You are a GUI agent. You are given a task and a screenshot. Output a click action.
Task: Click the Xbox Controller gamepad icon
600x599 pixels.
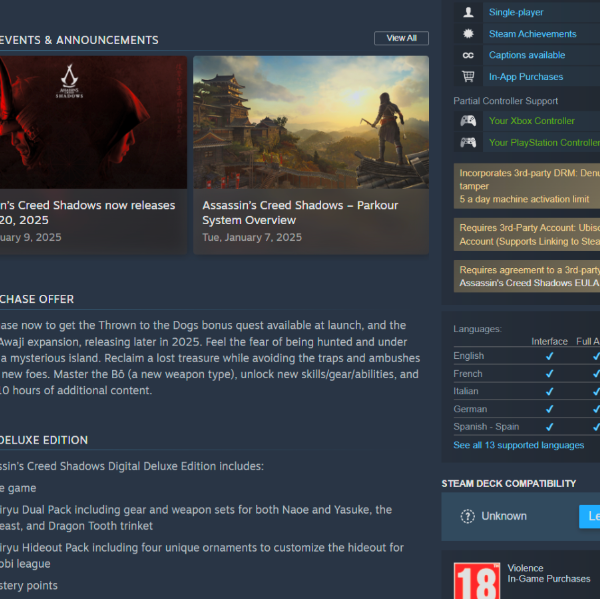point(468,121)
